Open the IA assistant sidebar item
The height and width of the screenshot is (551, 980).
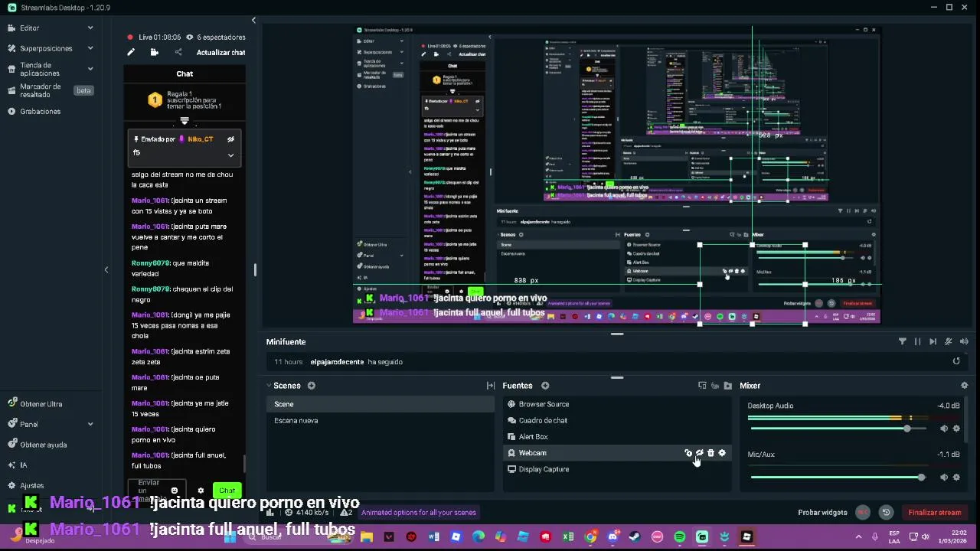pos(23,465)
